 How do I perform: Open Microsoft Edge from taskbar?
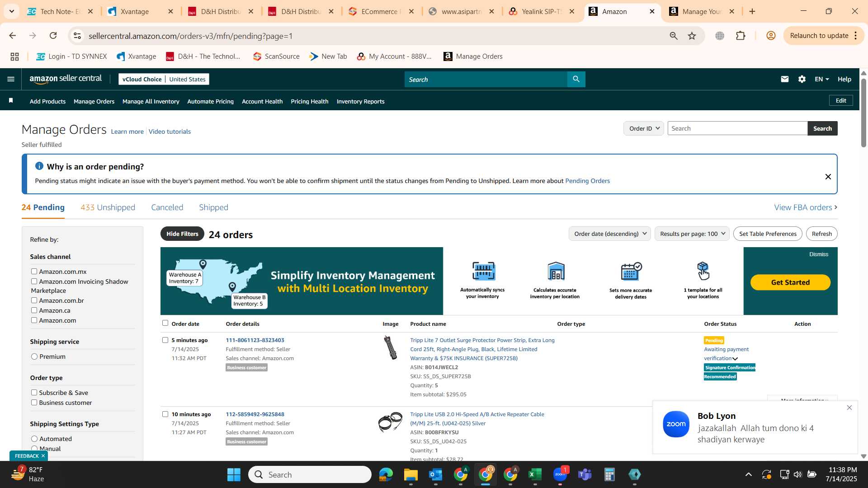tap(386, 474)
